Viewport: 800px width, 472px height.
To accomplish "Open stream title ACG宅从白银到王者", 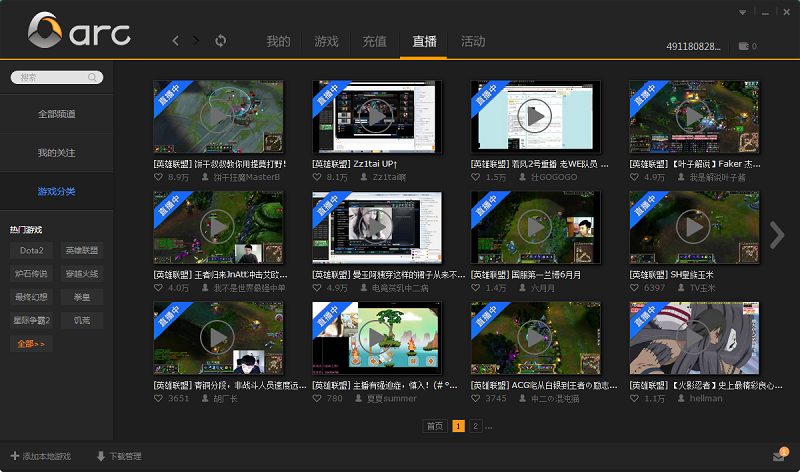I will (x=544, y=385).
